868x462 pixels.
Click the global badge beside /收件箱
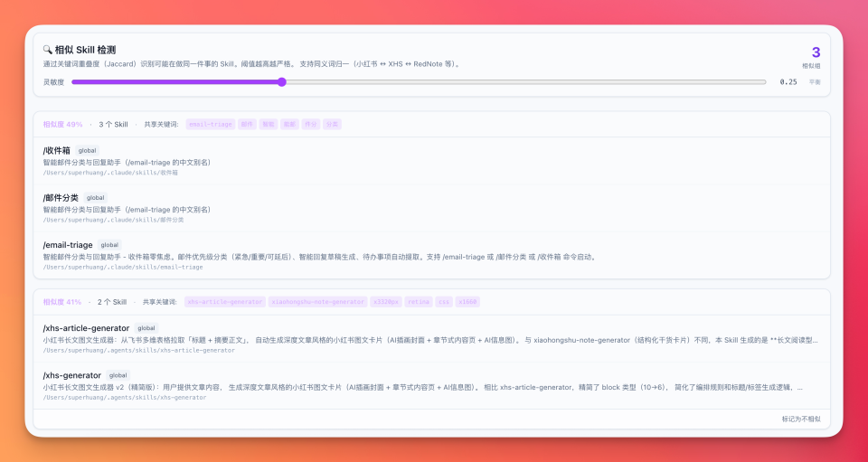[88, 150]
